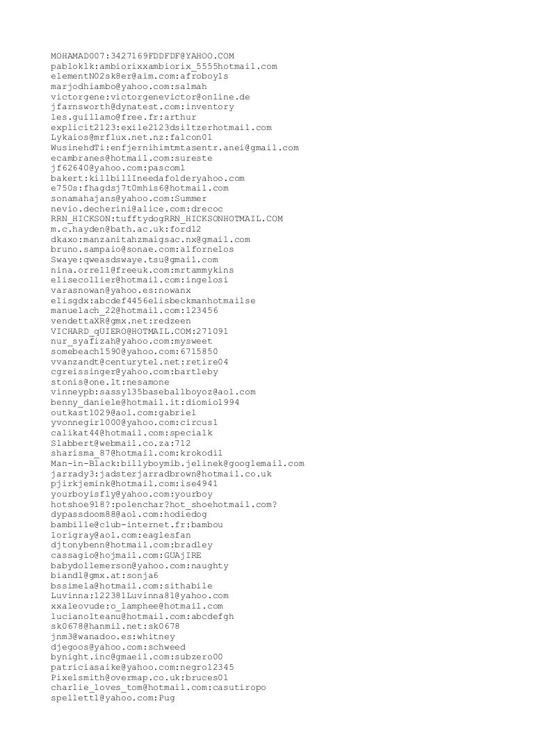Select the line containing freeuk.com
Image resolution: width=534 pixels, height=756 pixels.
142,271
